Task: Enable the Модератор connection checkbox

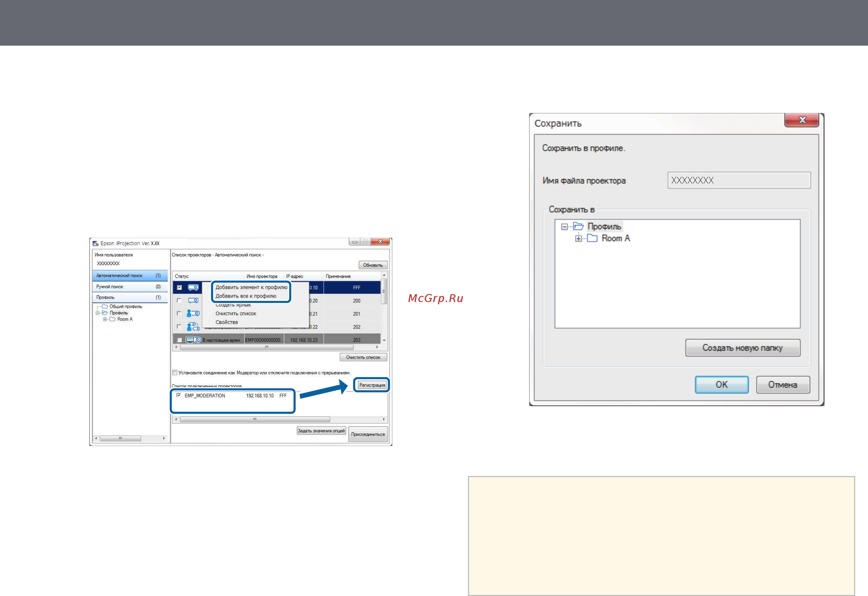Action: (175, 372)
